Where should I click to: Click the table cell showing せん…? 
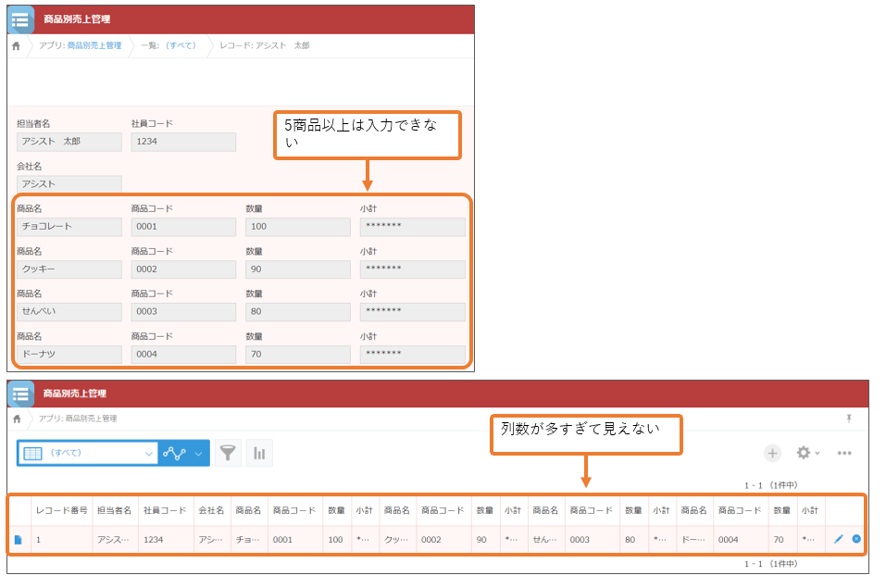pos(546,540)
